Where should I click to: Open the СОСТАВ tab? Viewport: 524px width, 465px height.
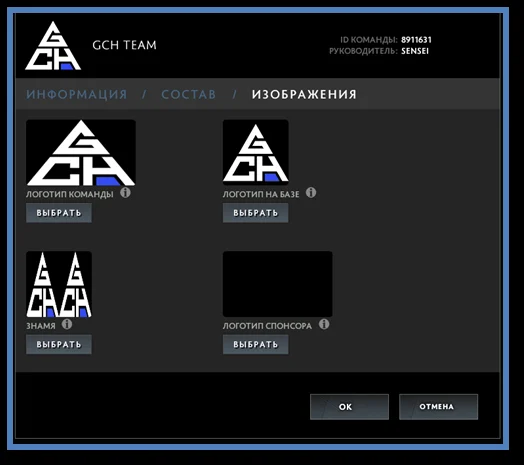(188, 95)
